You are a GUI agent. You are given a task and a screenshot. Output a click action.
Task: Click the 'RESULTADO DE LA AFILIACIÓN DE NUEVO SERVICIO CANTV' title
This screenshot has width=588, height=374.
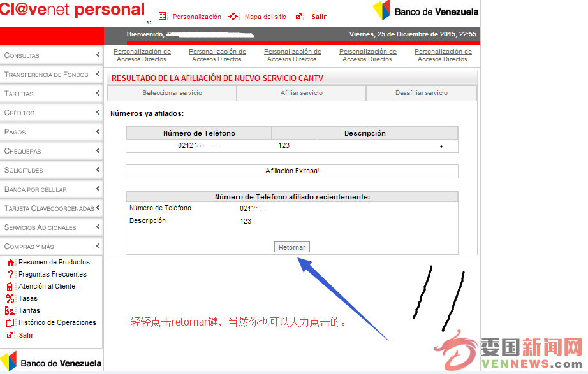217,78
